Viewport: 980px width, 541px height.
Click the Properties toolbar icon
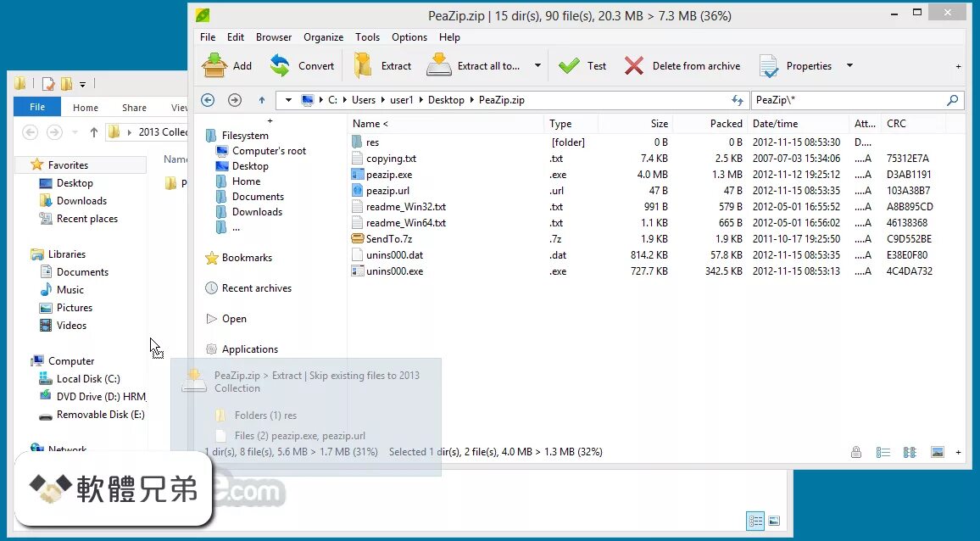click(769, 65)
